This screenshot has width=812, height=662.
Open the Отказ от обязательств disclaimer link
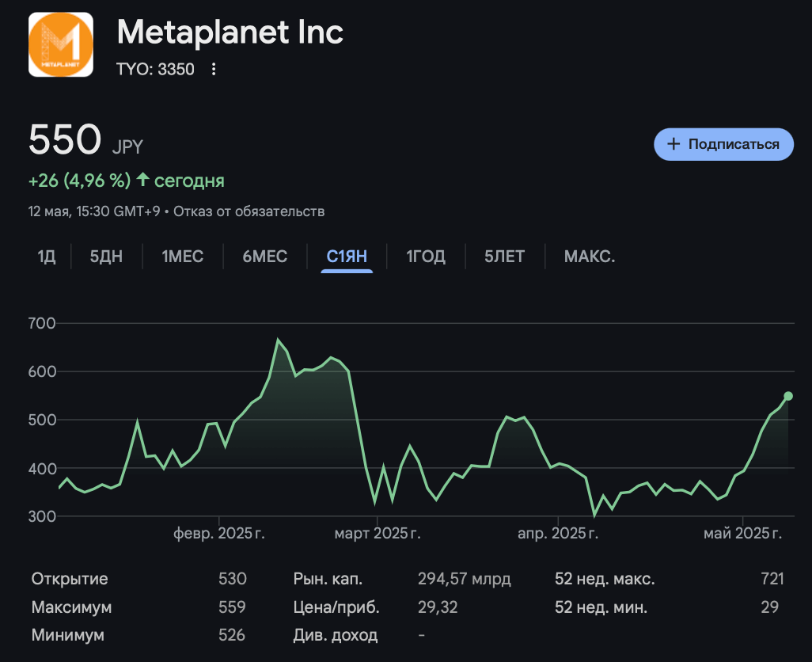coord(249,211)
